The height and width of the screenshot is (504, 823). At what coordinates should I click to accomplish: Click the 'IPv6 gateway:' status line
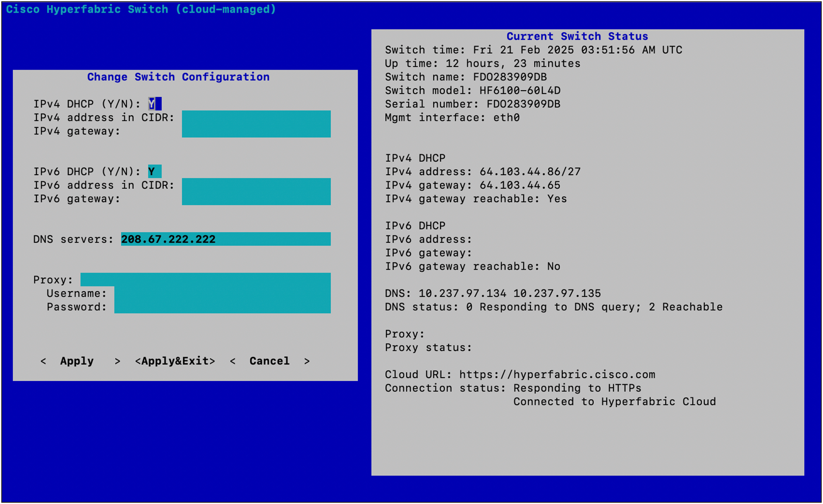coord(428,253)
